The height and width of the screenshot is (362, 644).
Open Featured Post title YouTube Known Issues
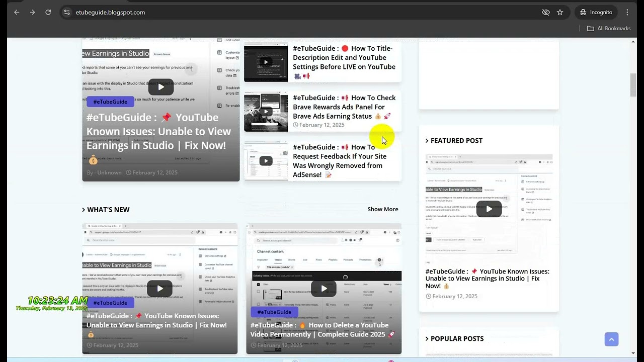(x=488, y=279)
